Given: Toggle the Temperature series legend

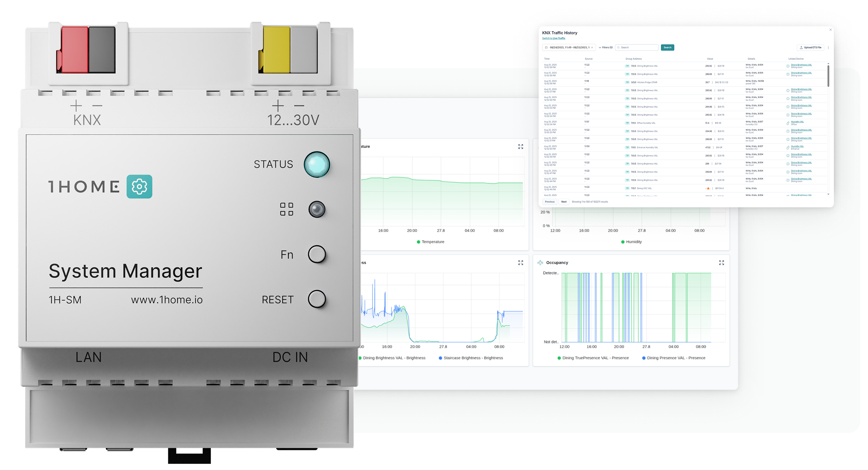Looking at the screenshot, I should (x=430, y=242).
